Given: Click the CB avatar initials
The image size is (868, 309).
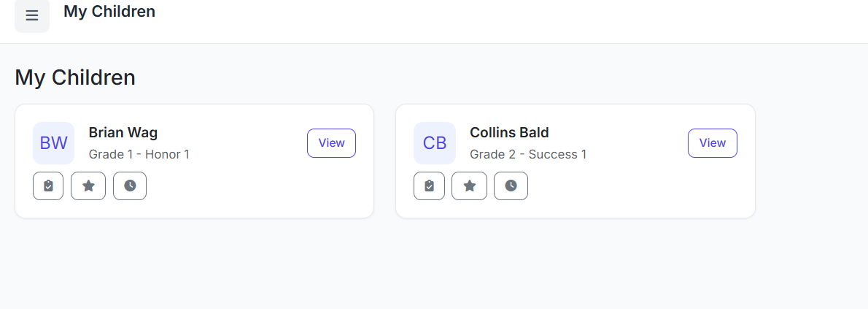Looking at the screenshot, I should (x=435, y=143).
